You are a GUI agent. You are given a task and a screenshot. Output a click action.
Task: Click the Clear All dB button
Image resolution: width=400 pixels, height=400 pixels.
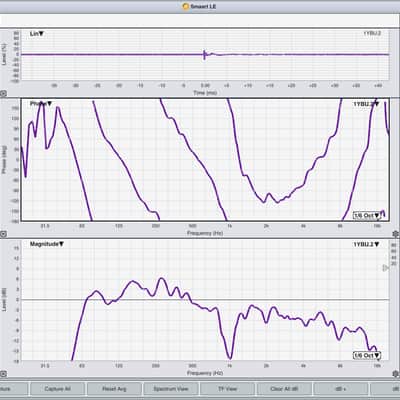click(284, 389)
